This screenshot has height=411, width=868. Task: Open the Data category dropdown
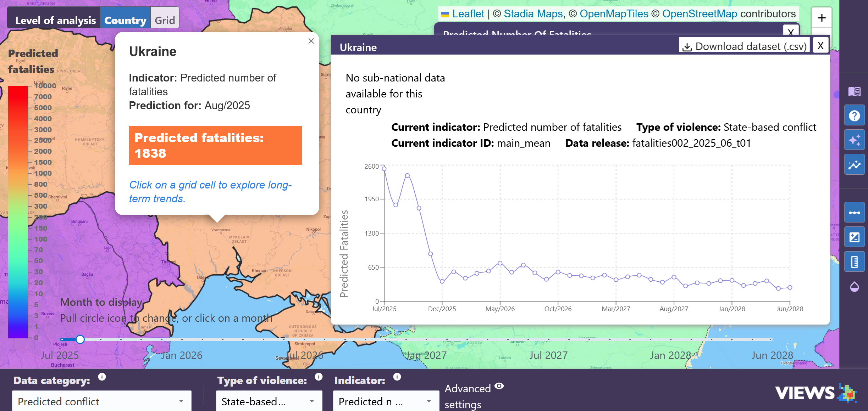[102, 401]
